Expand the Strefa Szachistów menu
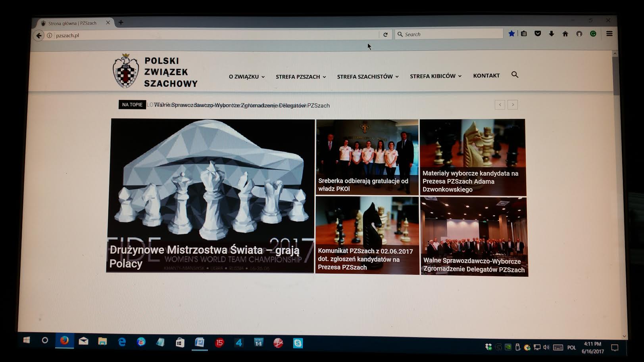The width and height of the screenshot is (644, 362). pyautogui.click(x=368, y=77)
